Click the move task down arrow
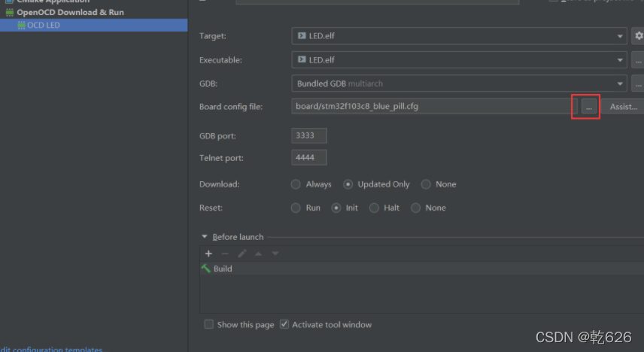Image resolution: width=644 pixels, height=352 pixels. click(x=275, y=253)
